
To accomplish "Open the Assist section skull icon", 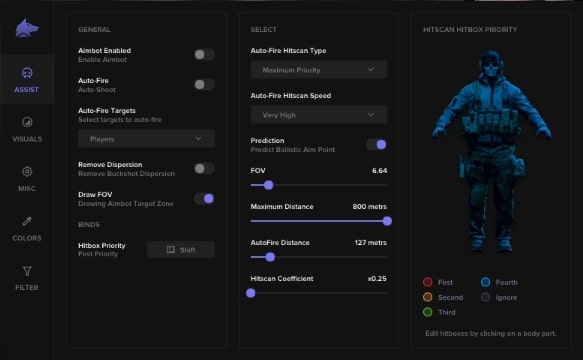I will pos(27,73).
